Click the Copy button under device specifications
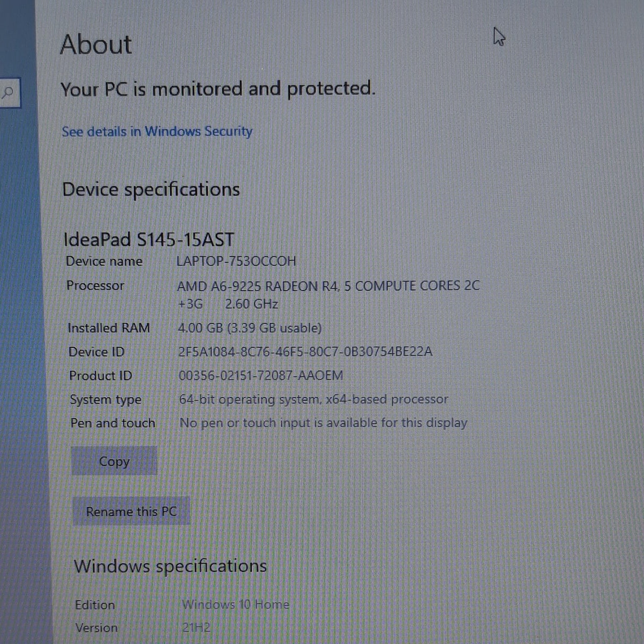This screenshot has width=644, height=644. pos(114,461)
